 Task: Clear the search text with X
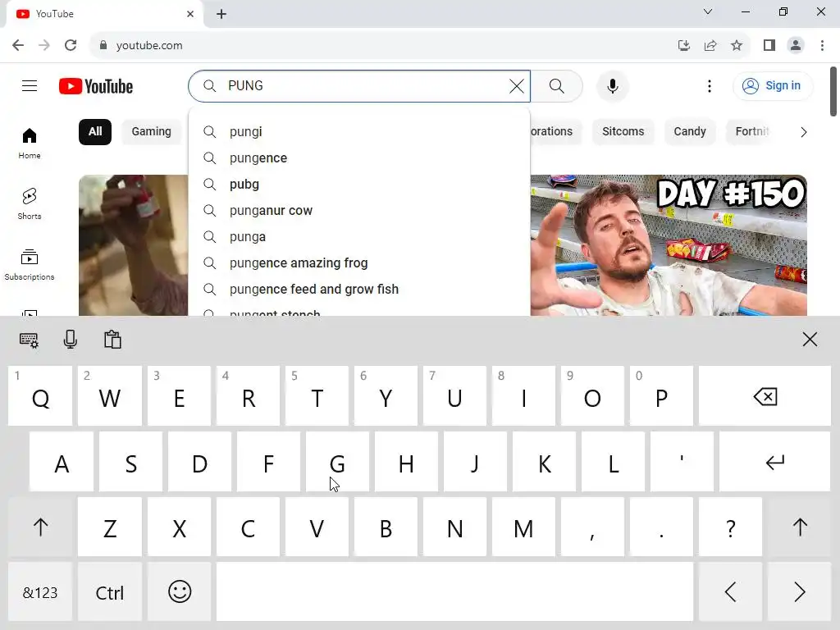pos(517,86)
